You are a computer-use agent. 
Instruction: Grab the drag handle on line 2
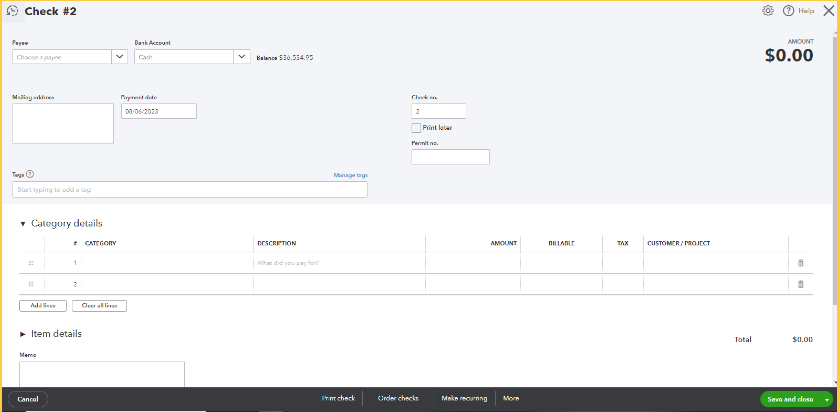click(31, 284)
